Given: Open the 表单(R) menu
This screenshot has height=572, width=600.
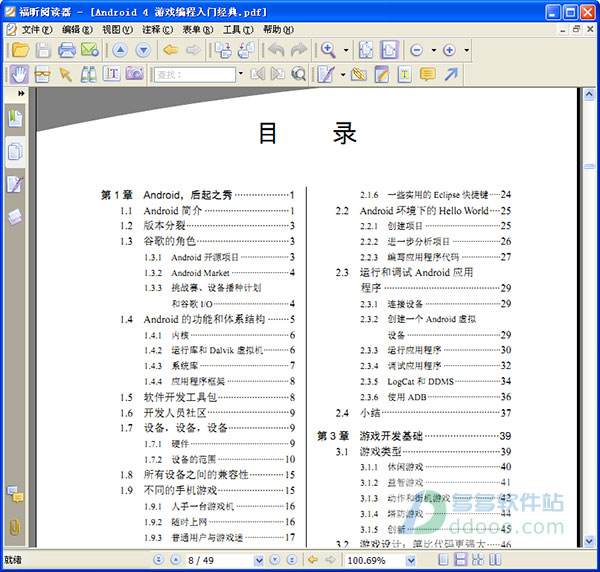Looking at the screenshot, I should (x=197, y=29).
